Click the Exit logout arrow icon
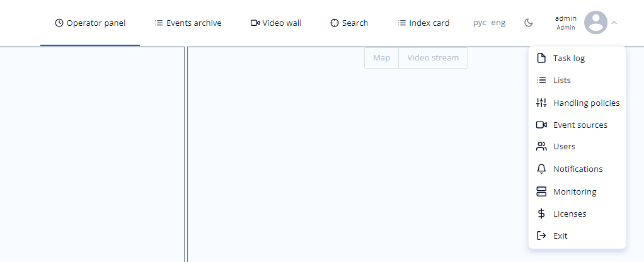Viewport: 644px width, 262px height. click(x=541, y=236)
